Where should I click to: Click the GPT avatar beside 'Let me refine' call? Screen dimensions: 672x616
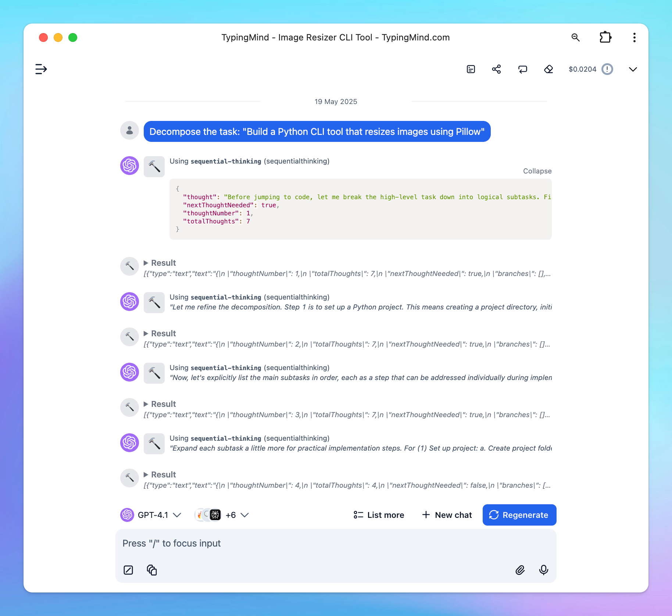[129, 301]
